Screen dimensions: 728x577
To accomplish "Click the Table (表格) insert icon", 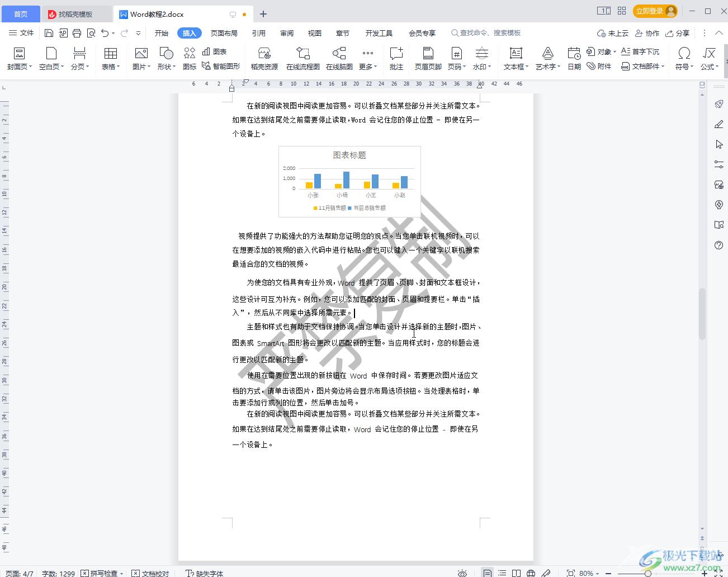I will pos(111,54).
